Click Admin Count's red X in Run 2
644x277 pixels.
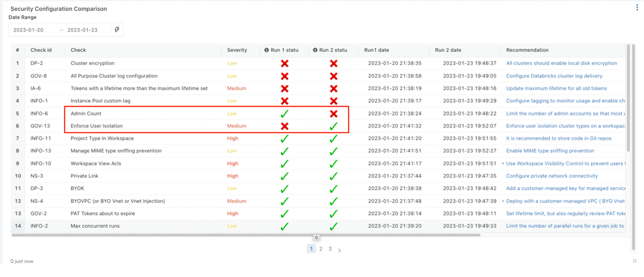coord(333,114)
